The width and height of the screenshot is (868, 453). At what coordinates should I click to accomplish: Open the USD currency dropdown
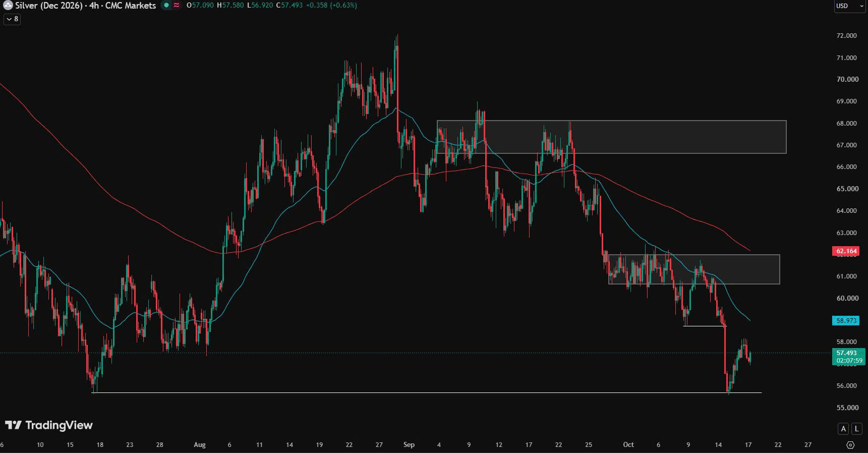click(x=850, y=6)
